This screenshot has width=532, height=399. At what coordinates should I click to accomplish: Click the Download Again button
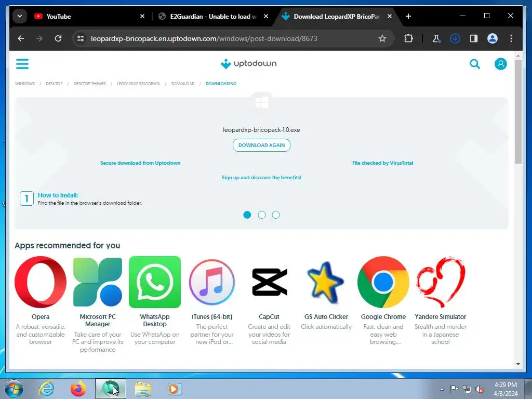click(x=262, y=145)
